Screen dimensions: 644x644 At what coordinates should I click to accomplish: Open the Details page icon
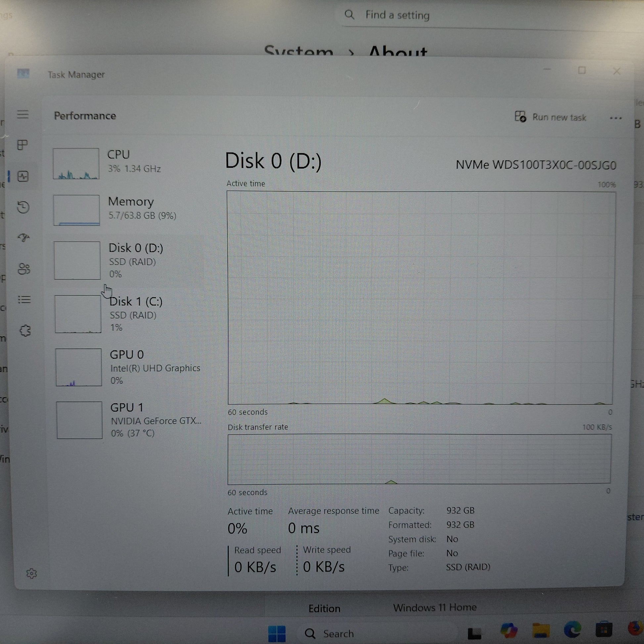coord(24,300)
